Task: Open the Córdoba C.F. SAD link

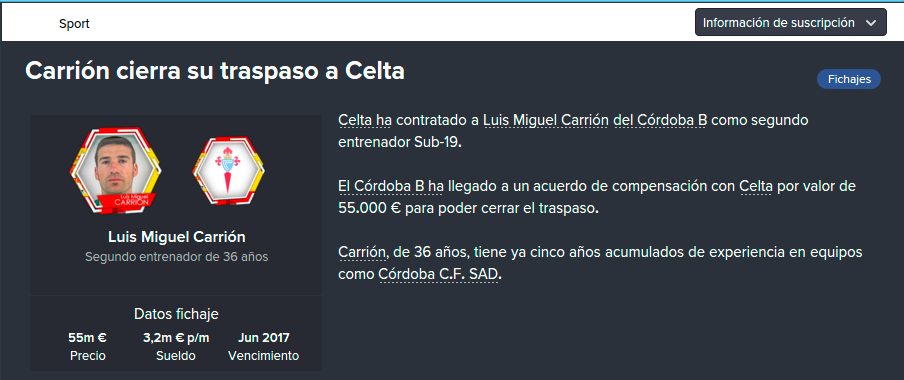Action: click(x=439, y=274)
